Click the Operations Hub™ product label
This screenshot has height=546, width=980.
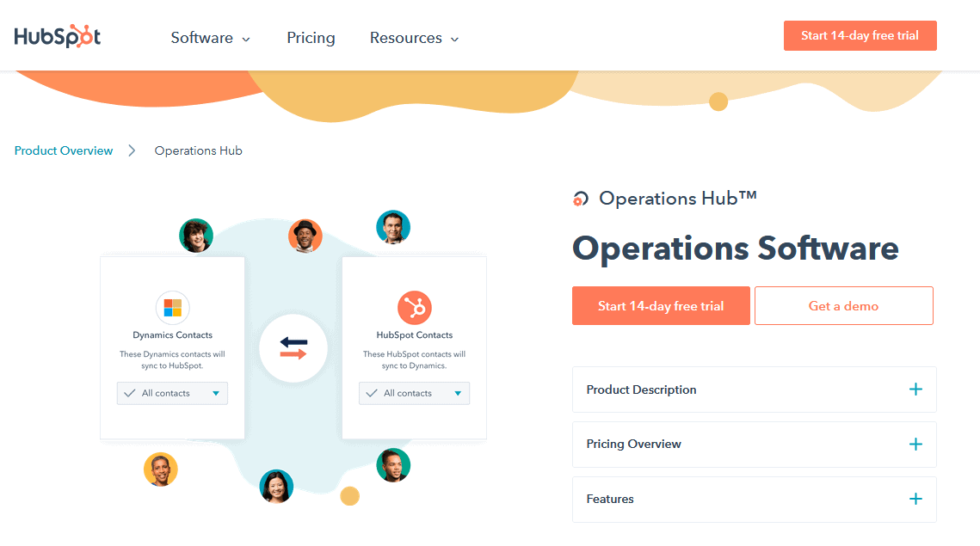tap(677, 198)
